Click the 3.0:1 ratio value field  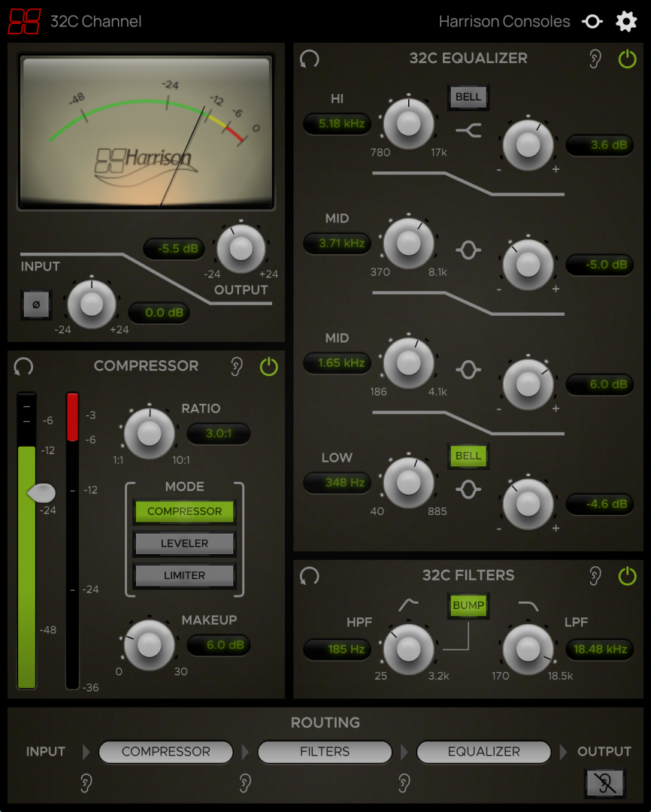click(x=219, y=434)
